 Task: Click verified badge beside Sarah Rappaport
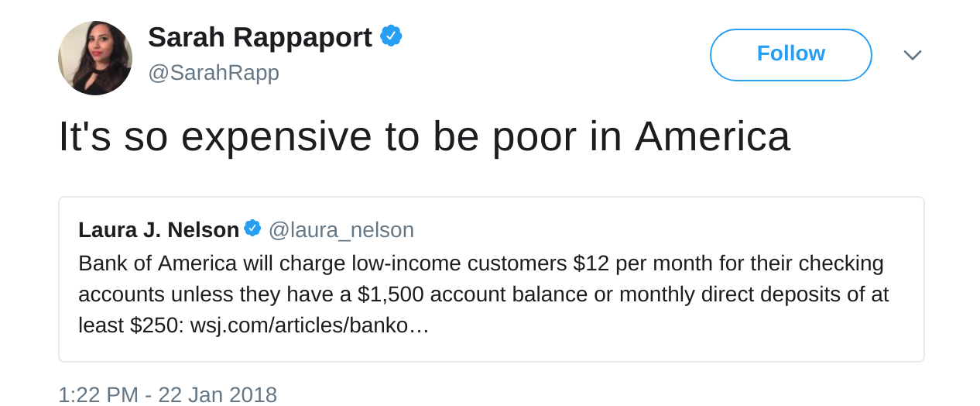point(391,36)
